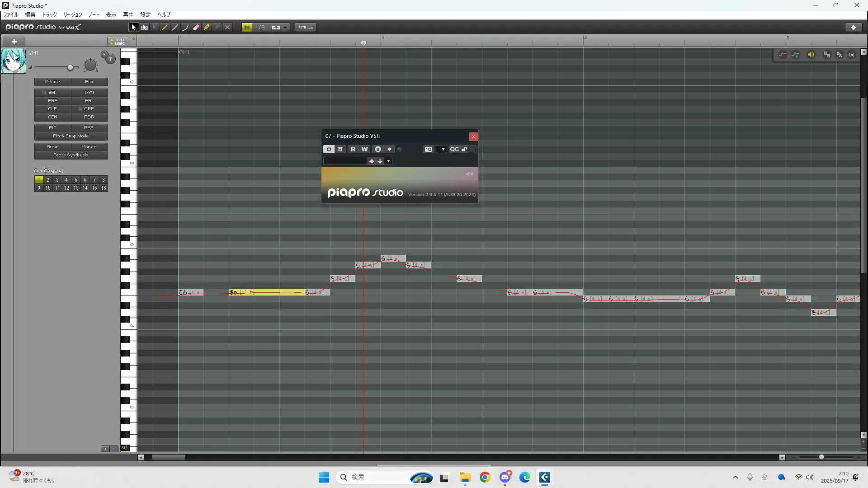868x488 pixels.
Task: Select output channel 5
Action: [76, 180]
